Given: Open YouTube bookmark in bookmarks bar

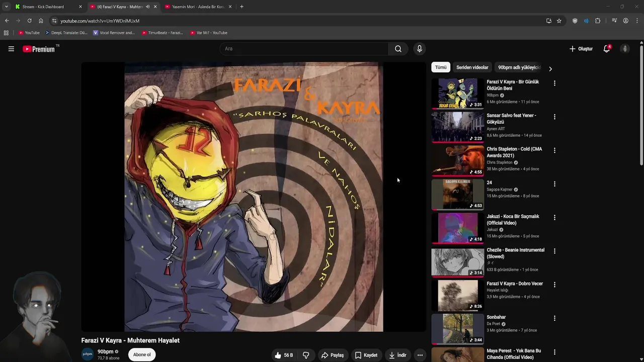Looking at the screenshot, I should 29,33.
